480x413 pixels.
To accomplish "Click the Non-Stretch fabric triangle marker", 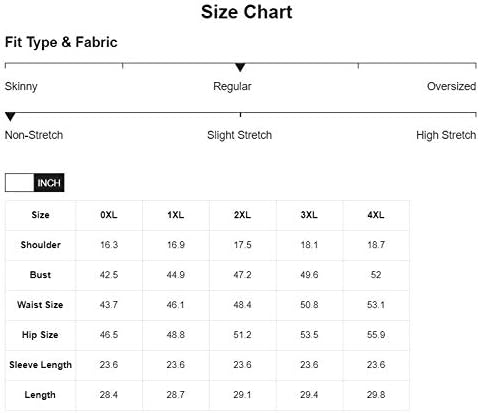I will pyautogui.click(x=10, y=117).
